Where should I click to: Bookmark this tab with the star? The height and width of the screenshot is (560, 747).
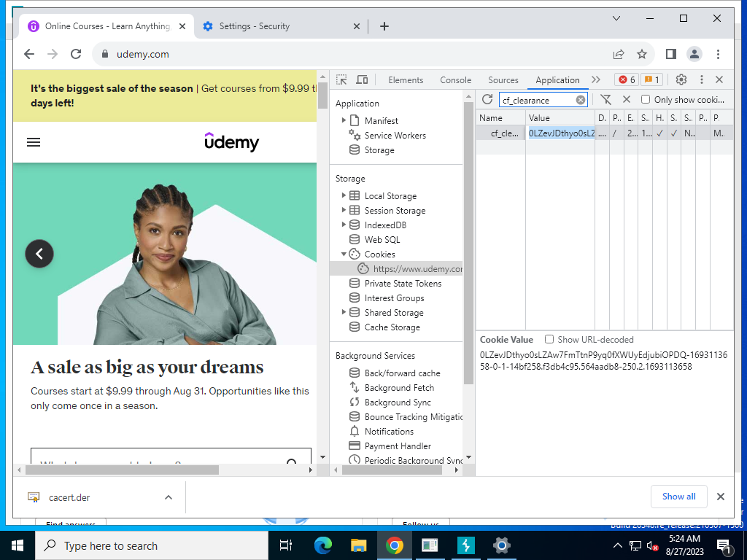pos(642,54)
